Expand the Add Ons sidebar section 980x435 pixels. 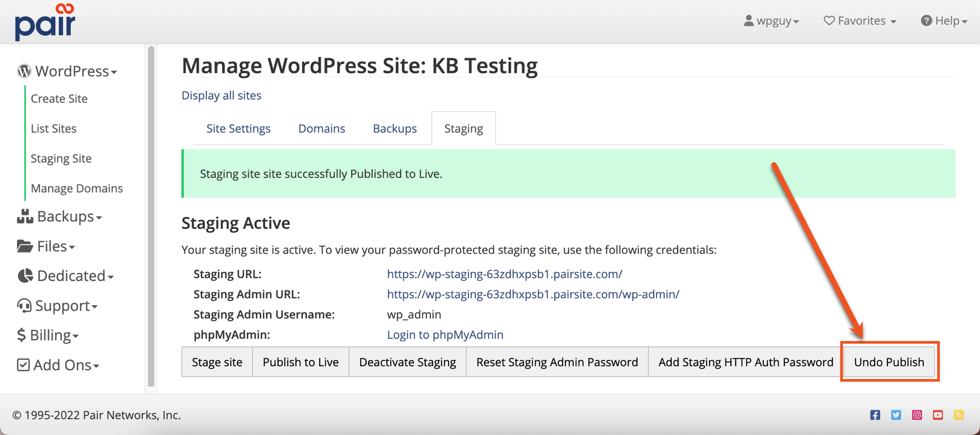[x=58, y=365]
